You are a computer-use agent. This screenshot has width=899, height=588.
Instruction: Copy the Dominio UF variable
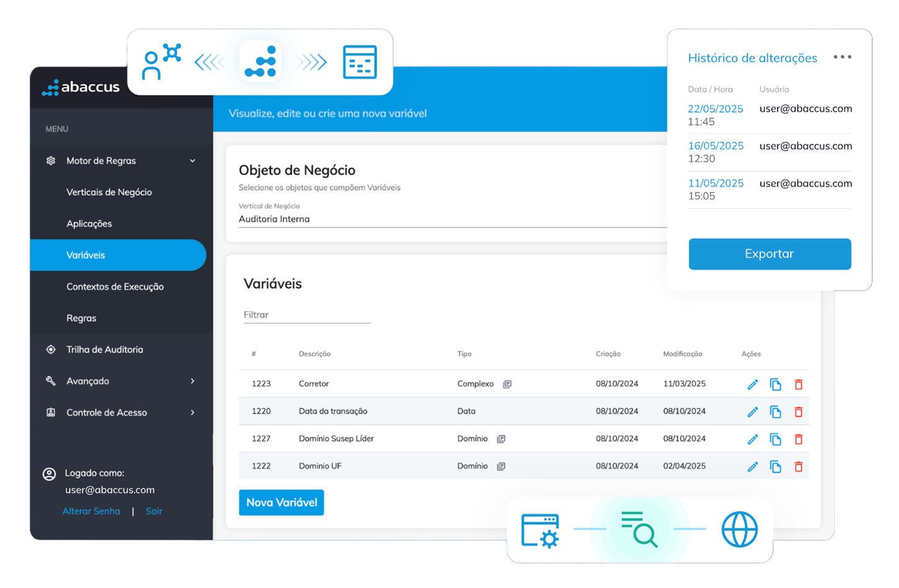pos(775,466)
